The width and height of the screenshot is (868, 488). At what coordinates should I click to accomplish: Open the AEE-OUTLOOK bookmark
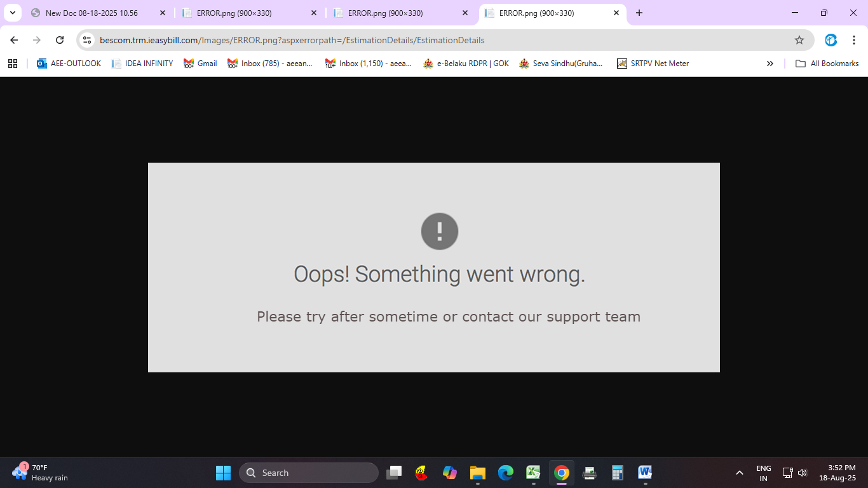(69, 64)
